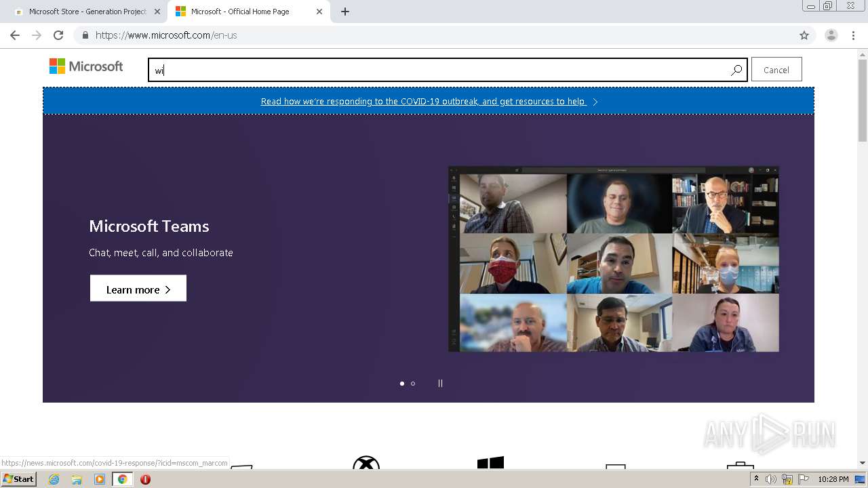Open the red Opera taskbar icon
Image resolution: width=868 pixels, height=488 pixels.
pos(145,479)
